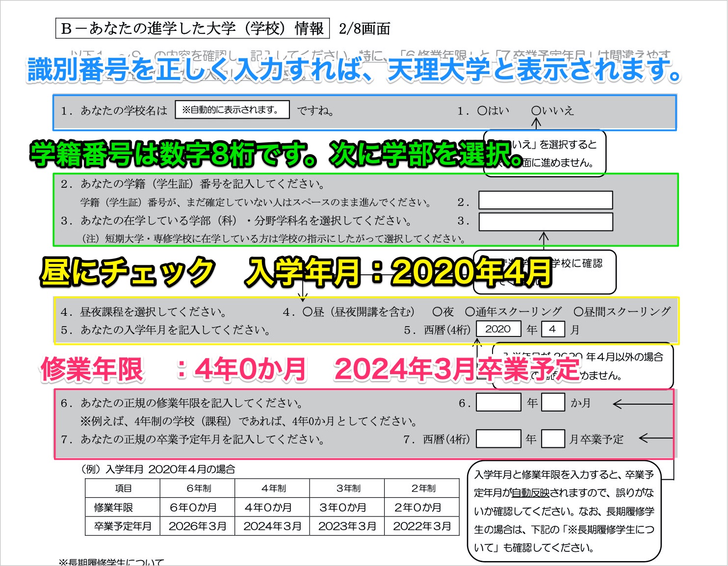This screenshot has height=566, width=728.
Task: Click the 項目 table header cell
Action: tap(123, 489)
